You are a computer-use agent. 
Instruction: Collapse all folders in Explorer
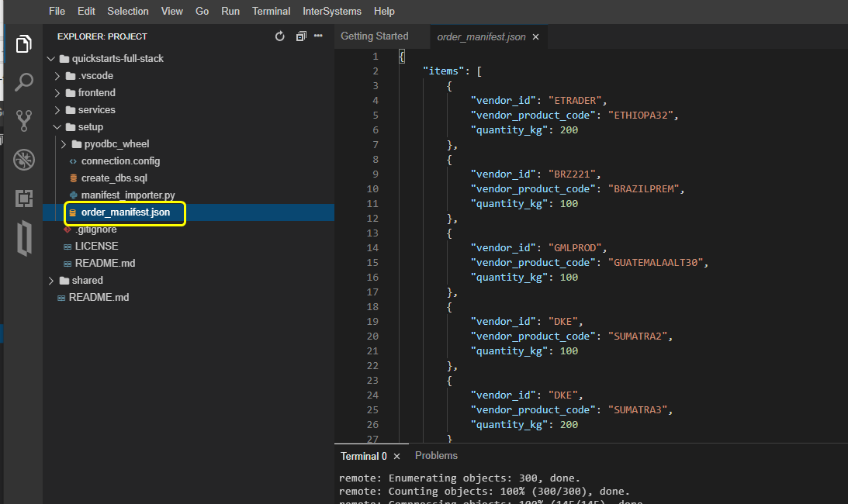[x=301, y=36]
